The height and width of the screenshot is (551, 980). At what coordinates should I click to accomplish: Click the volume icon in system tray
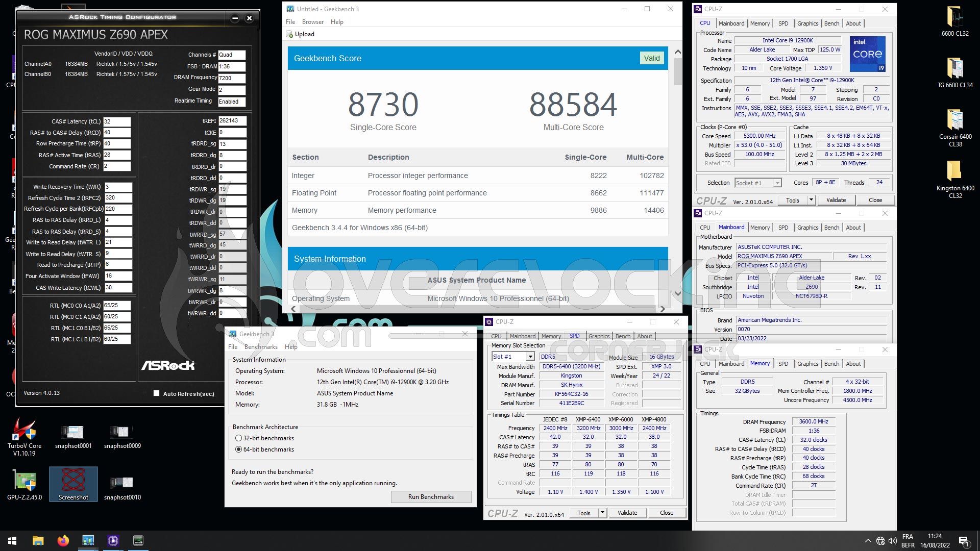[893, 541]
